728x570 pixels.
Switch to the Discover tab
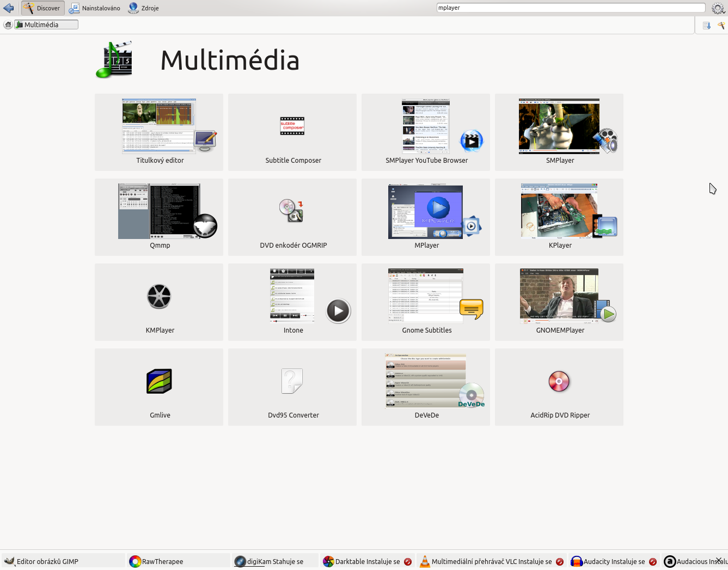coord(42,8)
